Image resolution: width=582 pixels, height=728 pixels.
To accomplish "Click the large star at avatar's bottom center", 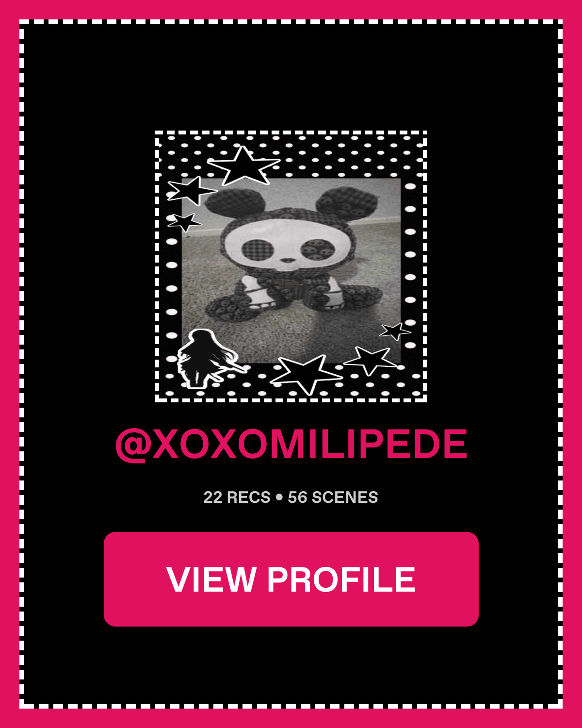I will coord(306,374).
